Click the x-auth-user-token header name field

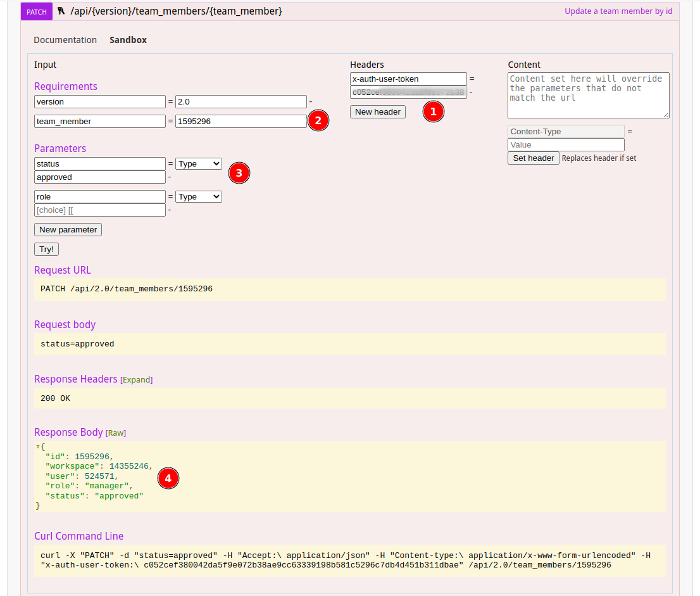tap(408, 79)
